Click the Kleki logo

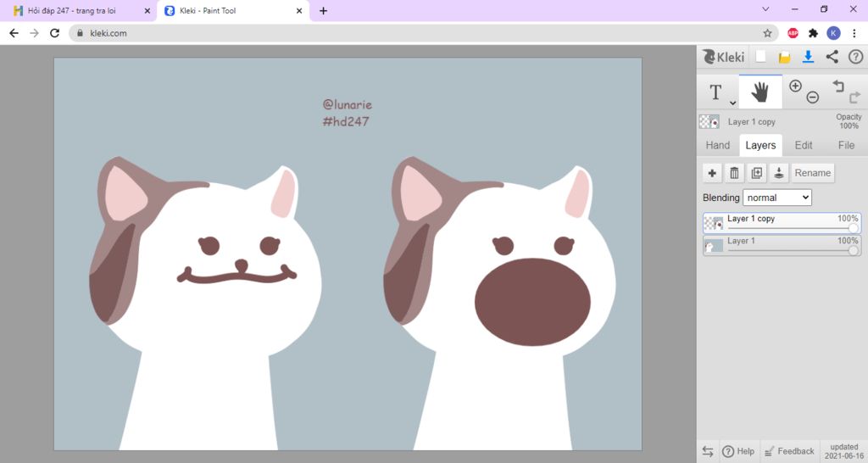(723, 57)
